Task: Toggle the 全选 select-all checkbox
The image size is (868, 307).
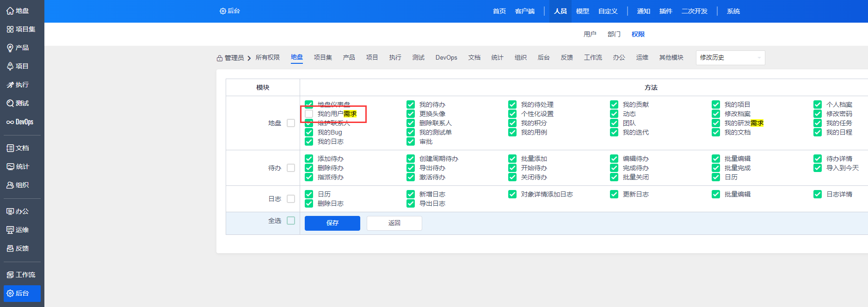Action: (291, 221)
